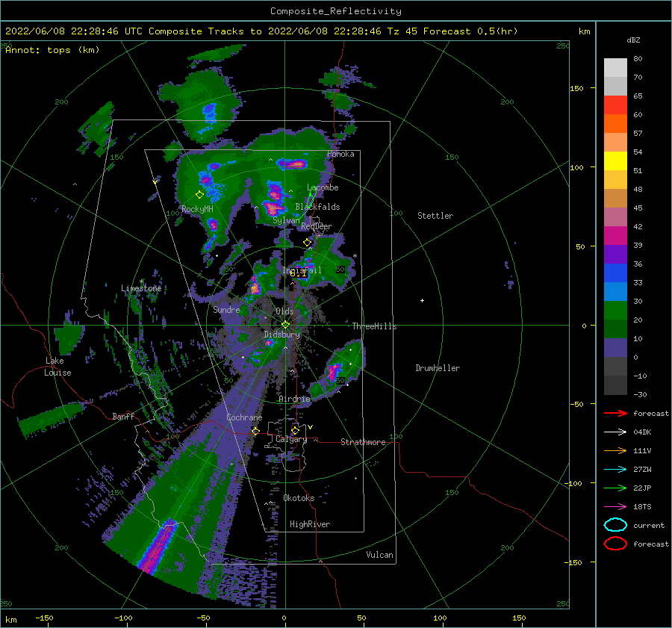Click the Drumheller city label
Image resolution: width=672 pixels, height=628 pixels.
pos(438,368)
